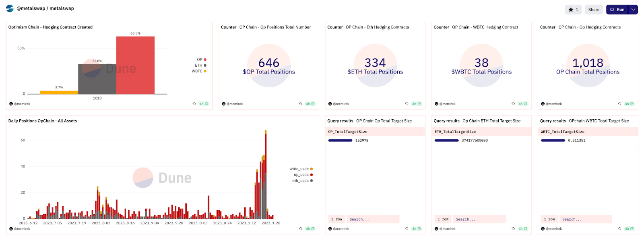Viewport: 644px width, 239px height.
Task: Click 4h badge in ETH Total Target Size panel
Action: coord(522,229)
